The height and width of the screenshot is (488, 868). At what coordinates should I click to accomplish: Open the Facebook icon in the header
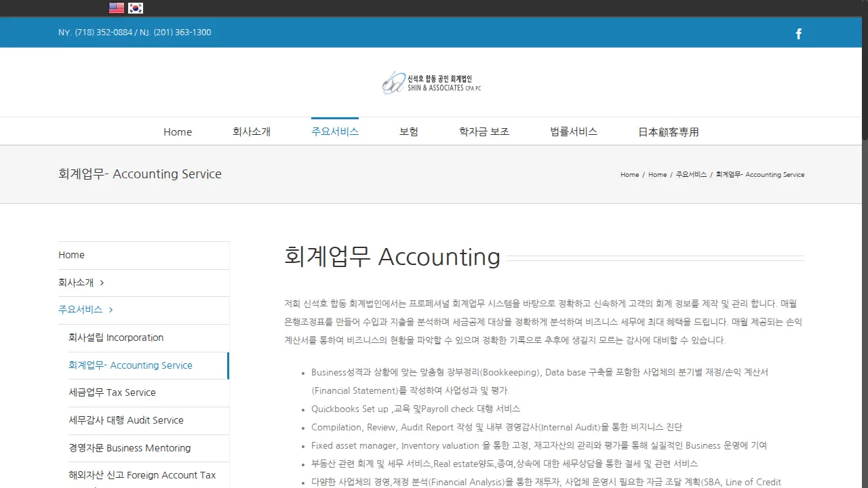pyautogui.click(x=799, y=34)
